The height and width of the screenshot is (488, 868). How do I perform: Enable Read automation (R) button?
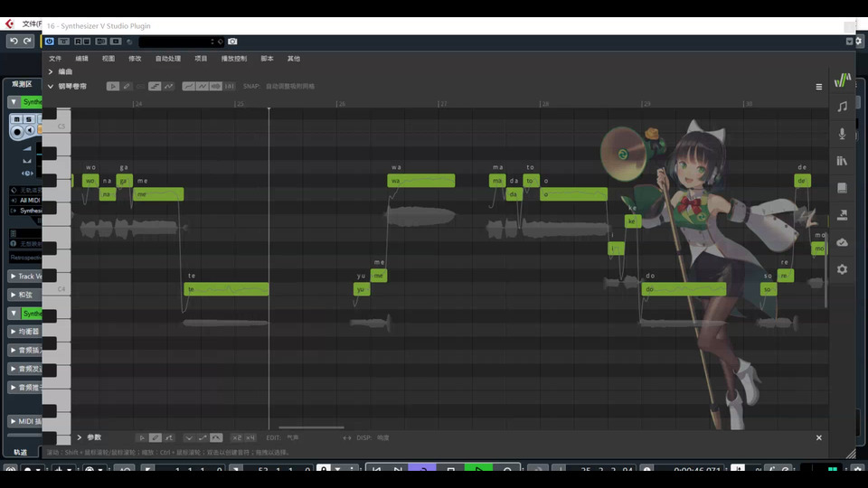78,42
